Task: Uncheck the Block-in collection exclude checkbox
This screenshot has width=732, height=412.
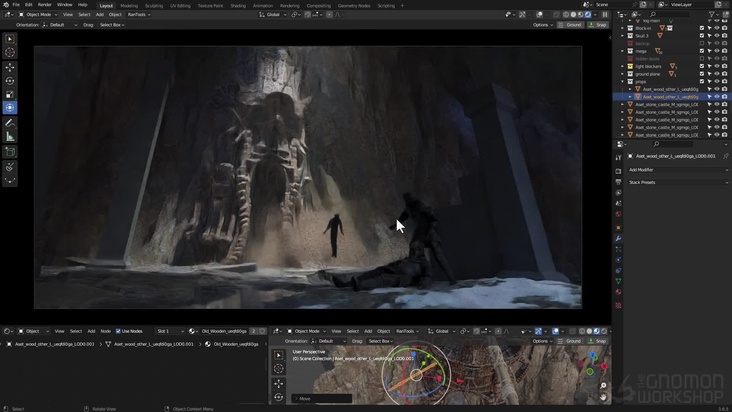Action: click(702, 28)
